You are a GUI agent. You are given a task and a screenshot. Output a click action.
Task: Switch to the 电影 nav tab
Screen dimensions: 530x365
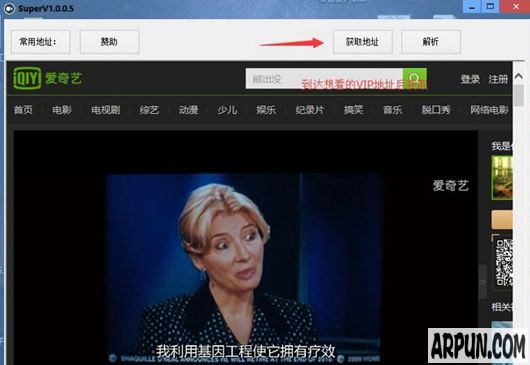[62, 110]
